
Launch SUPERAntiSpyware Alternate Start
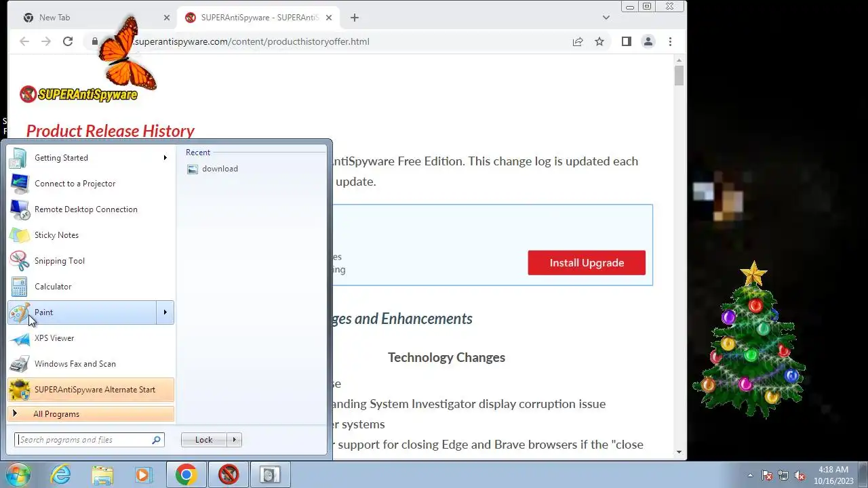coord(91,390)
